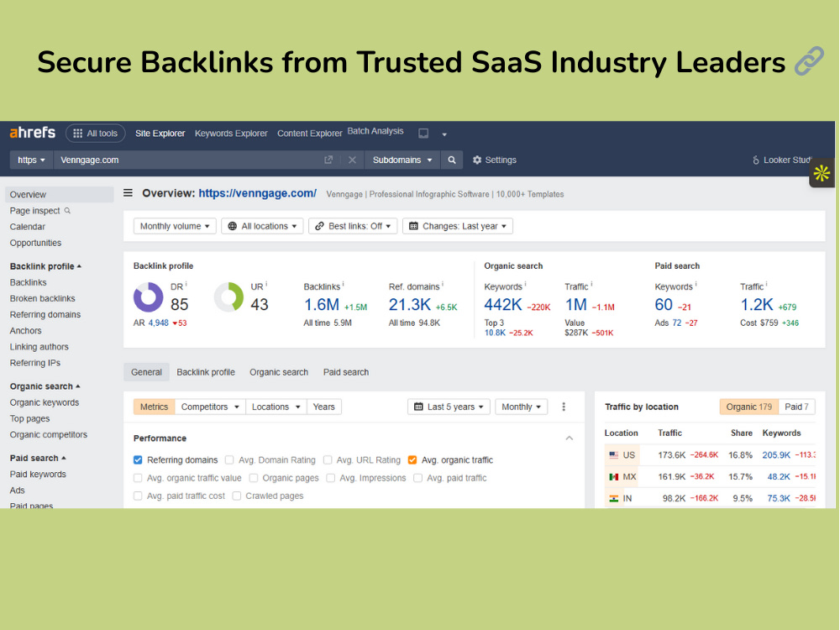Collapse the Backlink profile sidebar section

[x=45, y=266]
